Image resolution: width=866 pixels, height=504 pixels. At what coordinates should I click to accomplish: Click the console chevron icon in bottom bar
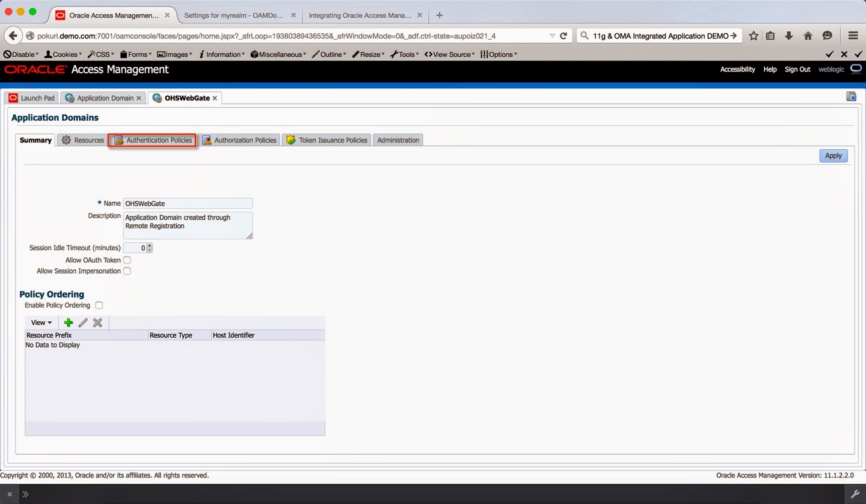(26, 494)
